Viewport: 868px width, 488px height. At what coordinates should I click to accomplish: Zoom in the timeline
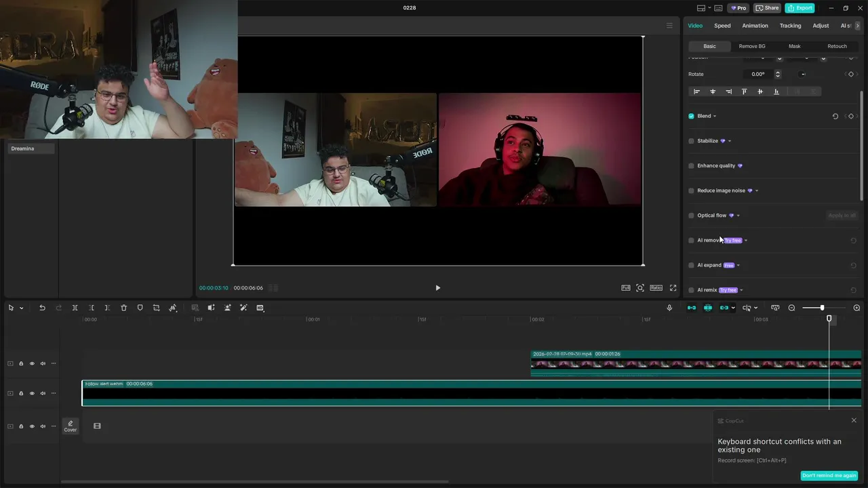point(856,308)
